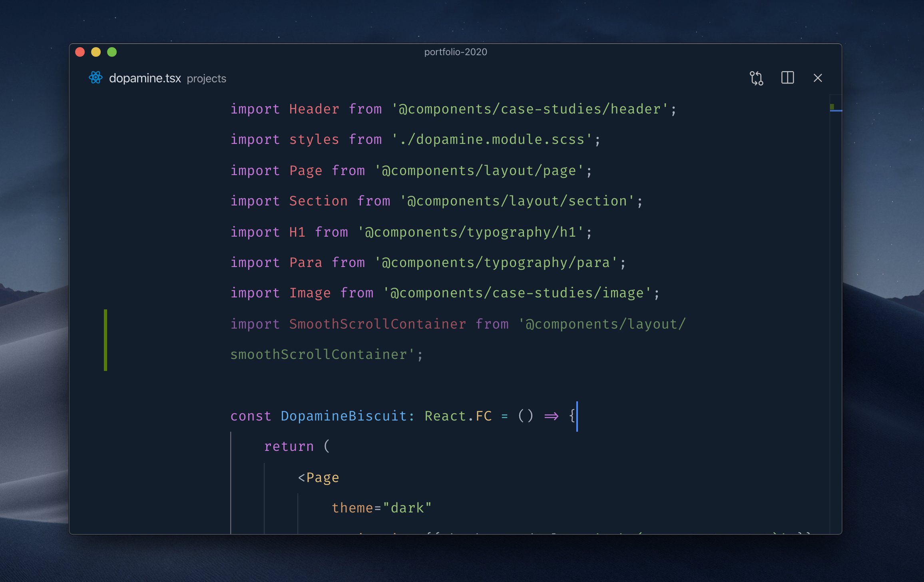Click 'SmoothScrollContainer' import identifier

pos(378,324)
